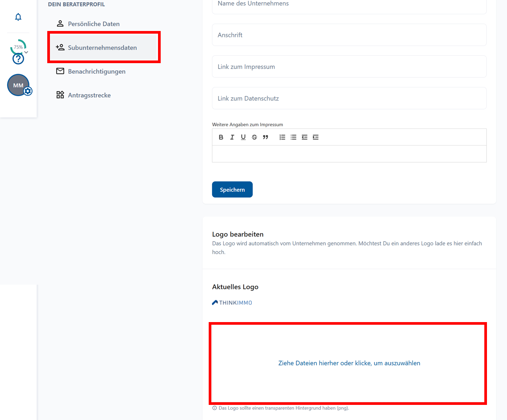Insert a blockquote in editor

pyautogui.click(x=265, y=137)
